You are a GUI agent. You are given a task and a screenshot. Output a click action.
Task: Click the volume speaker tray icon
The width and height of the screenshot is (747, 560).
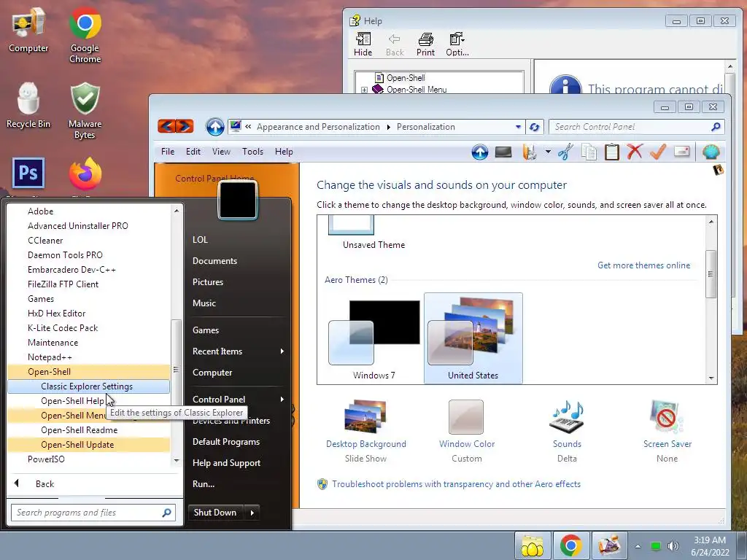672,546
